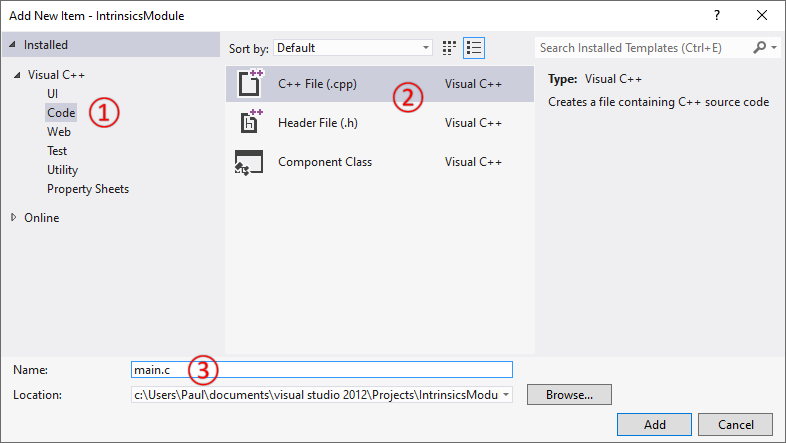Image resolution: width=786 pixels, height=443 pixels.
Task: Expand the Online section
Action: point(14,218)
